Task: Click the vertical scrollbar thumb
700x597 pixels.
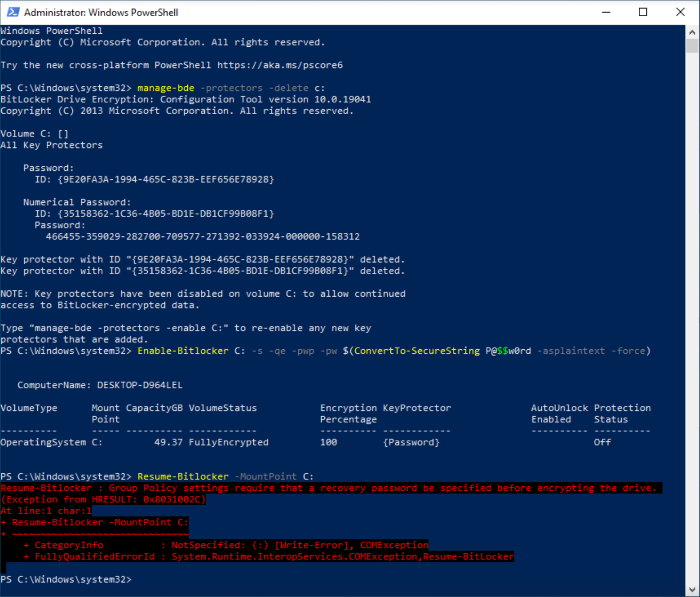Action: 692,46
